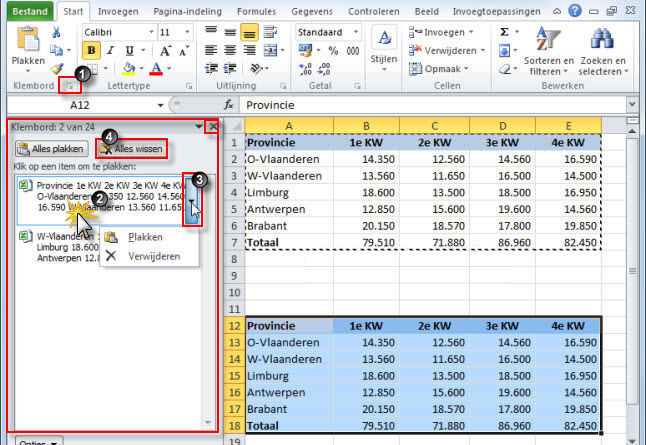Click the Name Box showing A12
Image resolution: width=646 pixels, height=445 pixels.
point(80,105)
